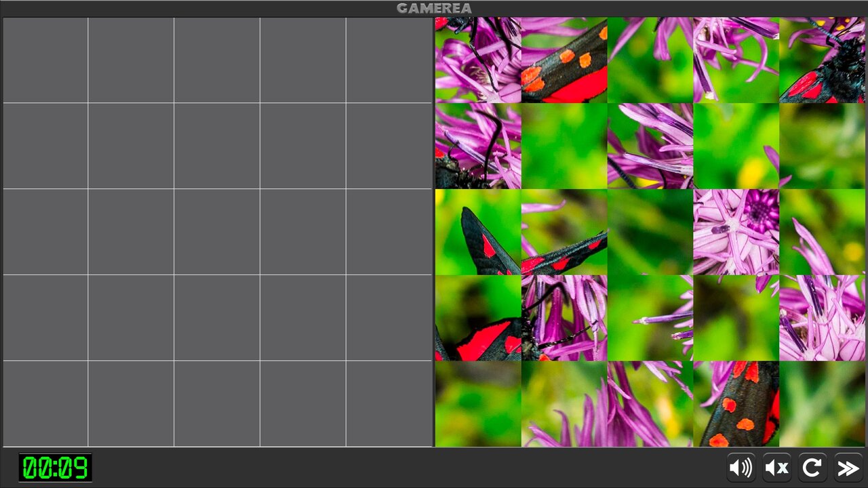Click the top-left empty grid cell

click(45, 60)
